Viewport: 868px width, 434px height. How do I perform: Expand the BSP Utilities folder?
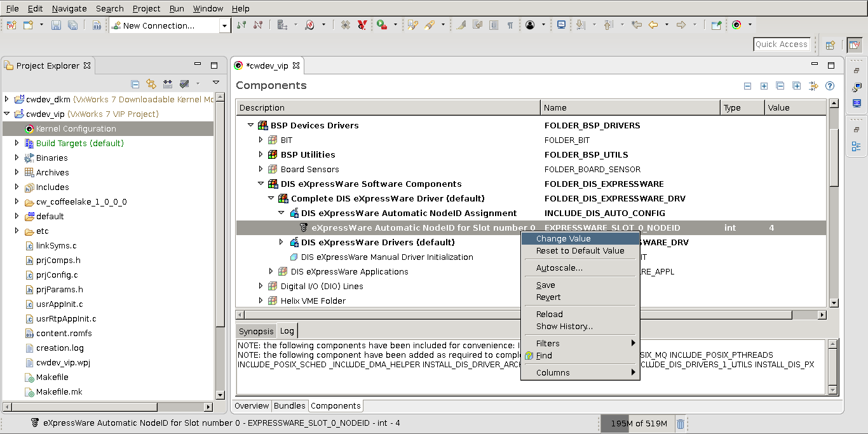(x=261, y=154)
